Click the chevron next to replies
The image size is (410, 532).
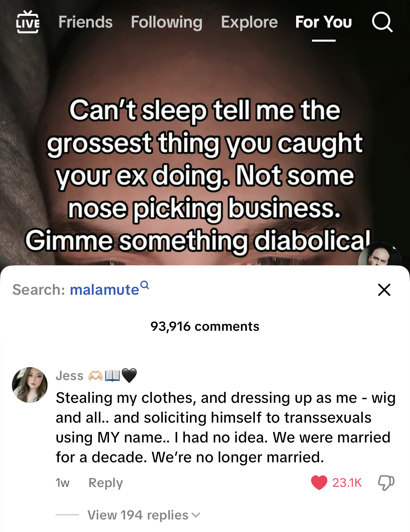[x=196, y=515]
